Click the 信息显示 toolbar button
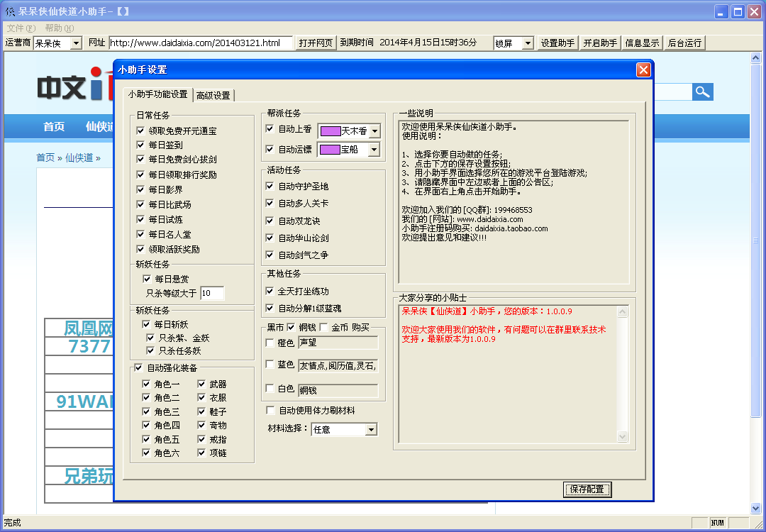The image size is (766, 532). point(642,42)
